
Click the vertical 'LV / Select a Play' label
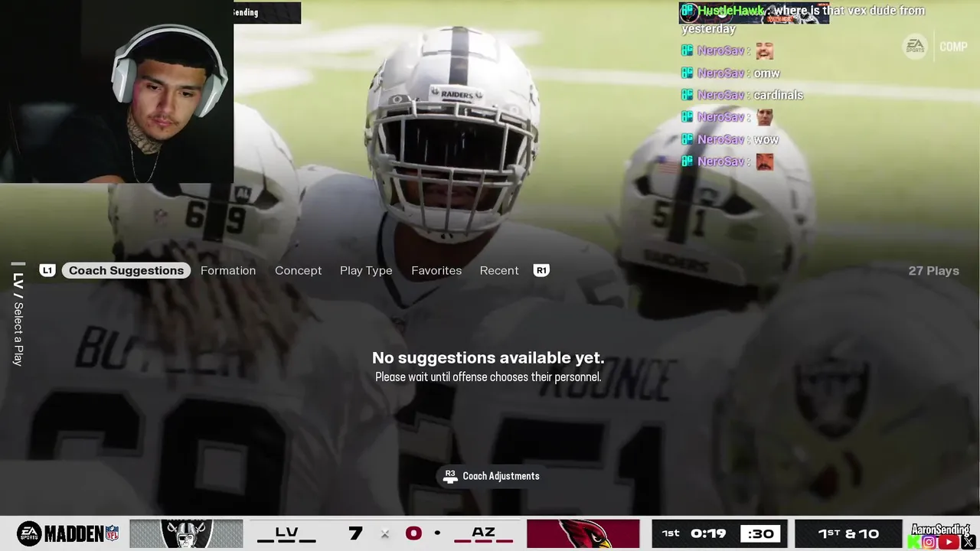point(18,318)
